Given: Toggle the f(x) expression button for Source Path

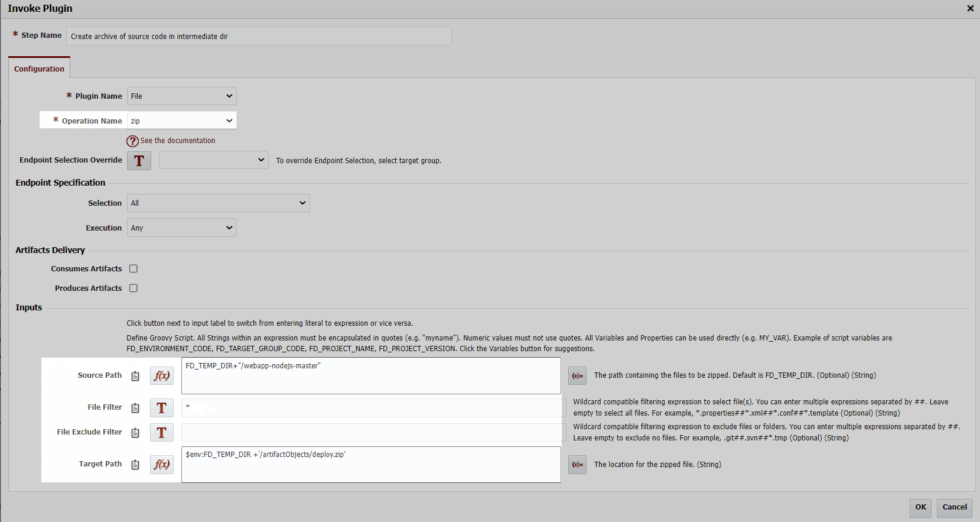Looking at the screenshot, I should pyautogui.click(x=162, y=375).
